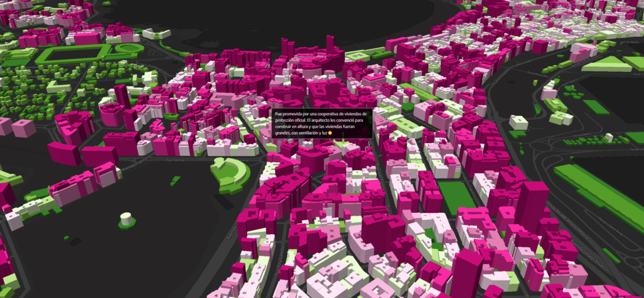The height and width of the screenshot is (298, 644).
Task: Select the small green patch left of crescent
Action: [175, 180]
